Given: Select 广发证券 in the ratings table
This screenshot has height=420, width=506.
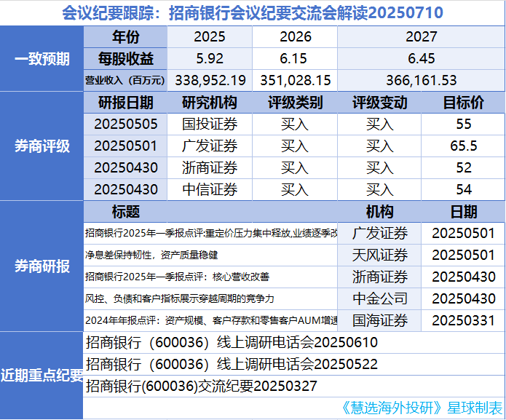Looking at the screenshot, I should (x=210, y=146).
